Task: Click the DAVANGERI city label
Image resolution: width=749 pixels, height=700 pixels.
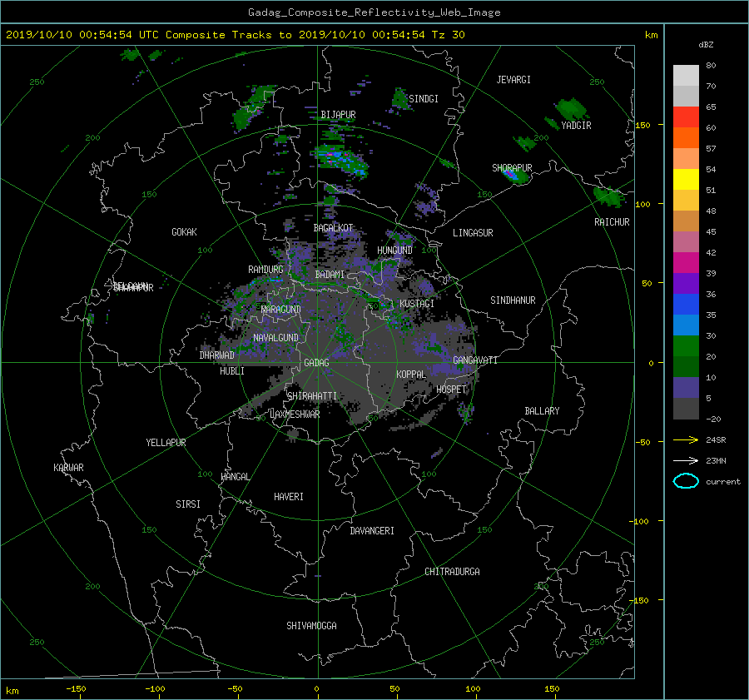Action: point(372,531)
